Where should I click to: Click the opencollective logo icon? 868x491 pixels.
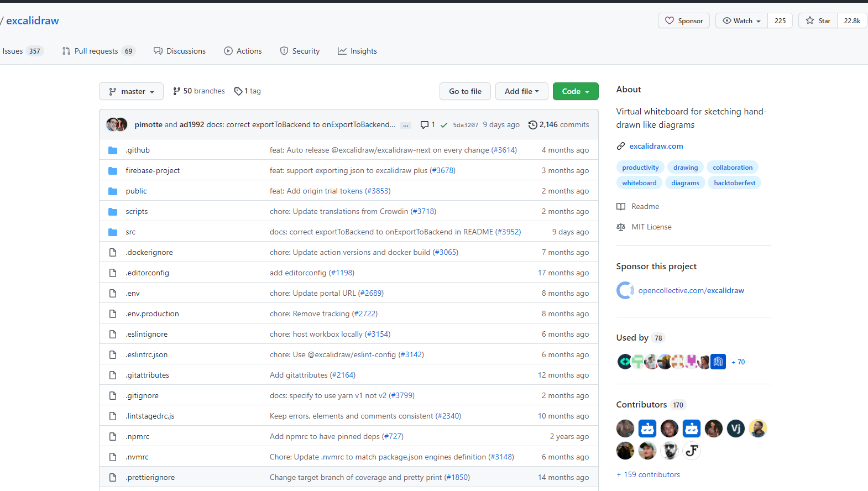(x=625, y=290)
